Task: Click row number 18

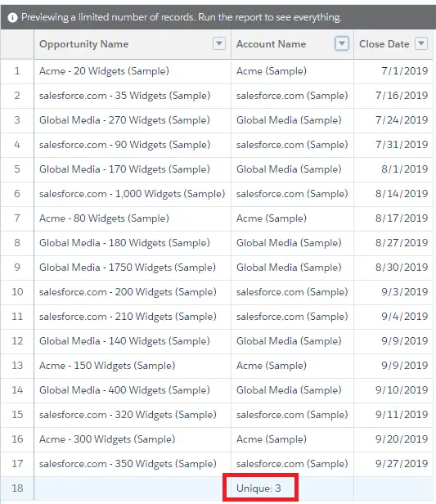Action: tap(17, 488)
